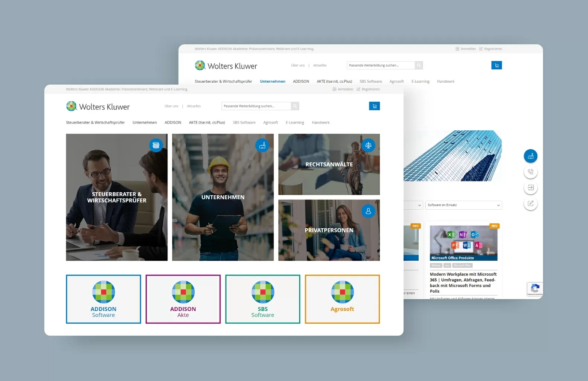Select Steuerberater & Wirtschaftsprüfer menu in front window
Image resolution: width=588 pixels, height=381 pixels.
95,123
